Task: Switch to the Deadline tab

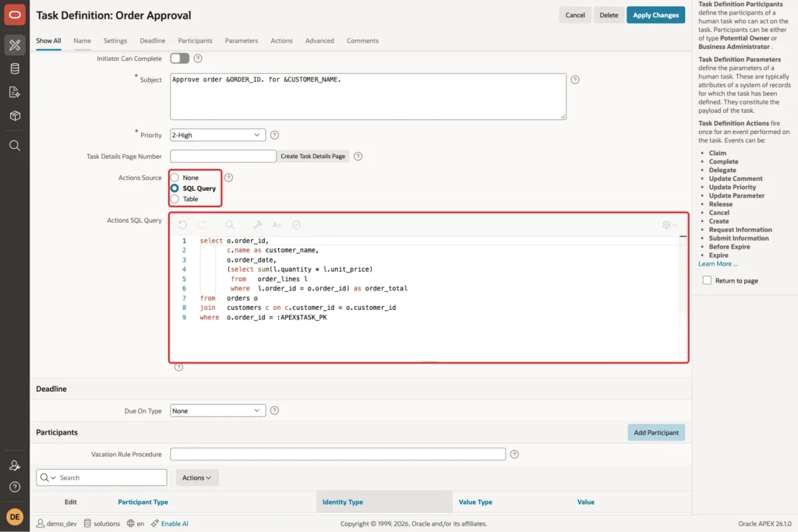Action: point(152,41)
